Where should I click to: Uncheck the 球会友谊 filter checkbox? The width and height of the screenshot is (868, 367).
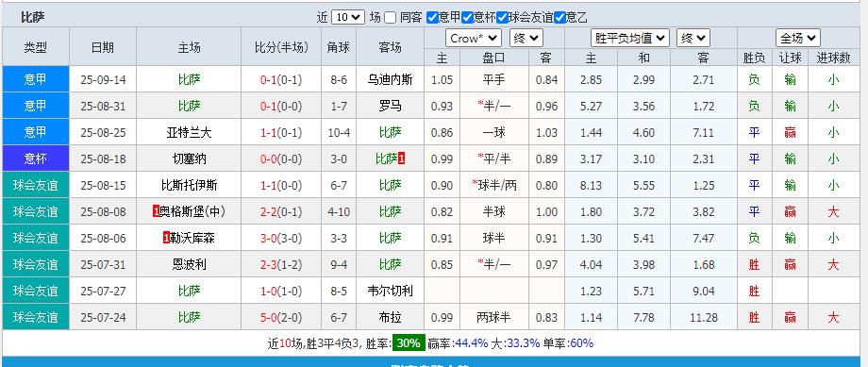[503, 18]
